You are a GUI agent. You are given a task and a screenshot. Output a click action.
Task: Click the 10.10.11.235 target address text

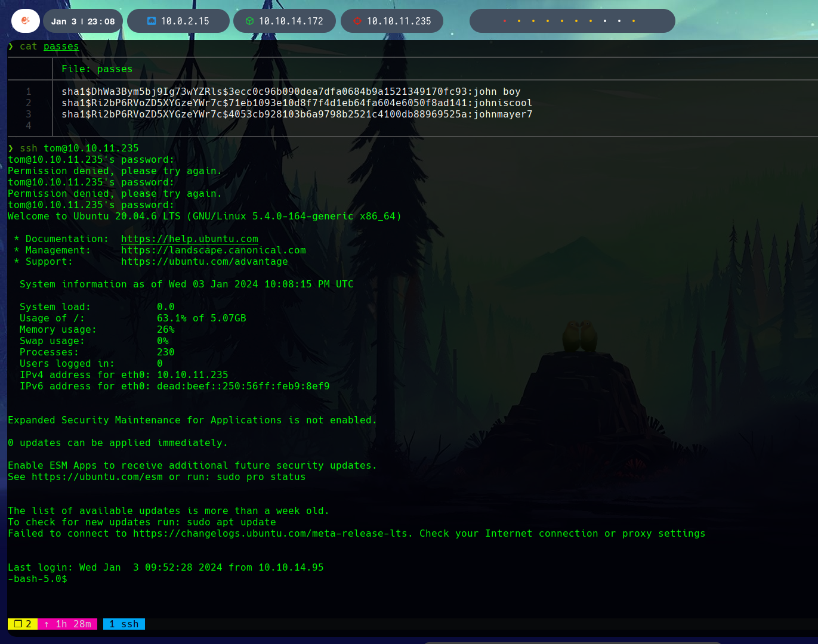click(399, 21)
